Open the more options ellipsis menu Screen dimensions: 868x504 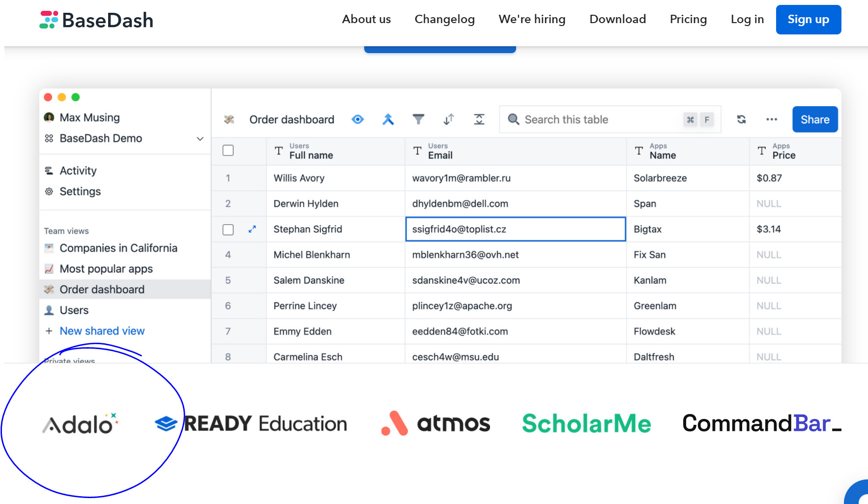pos(772,119)
